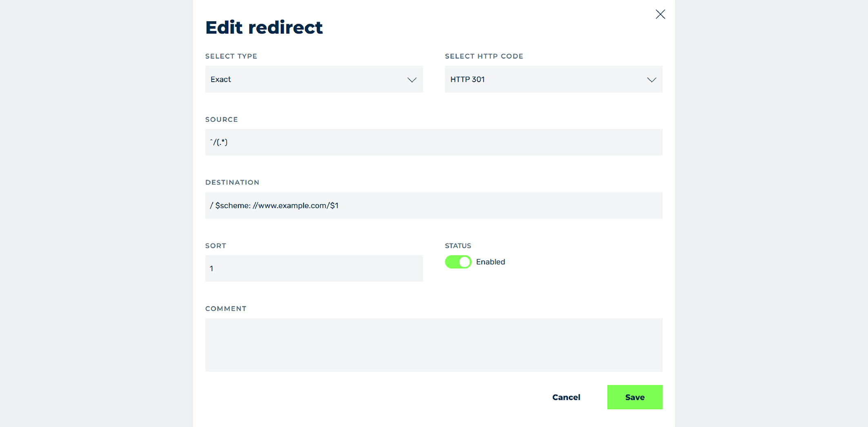Open the HTTP 301 code dropdown
868x427 pixels.
point(554,79)
